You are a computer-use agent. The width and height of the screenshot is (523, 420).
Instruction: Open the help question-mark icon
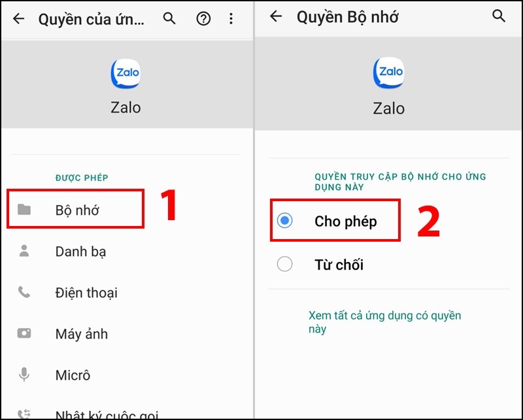203,19
